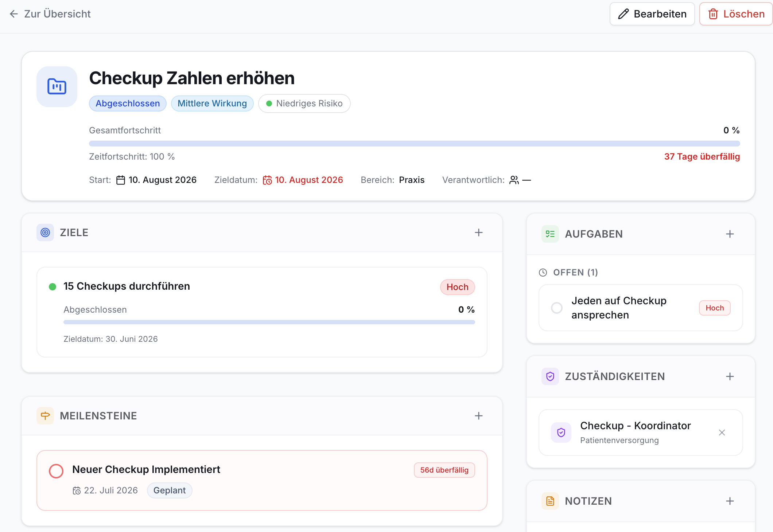Go back via Zur Übersicht arrow
773x532 pixels.
[x=14, y=14]
